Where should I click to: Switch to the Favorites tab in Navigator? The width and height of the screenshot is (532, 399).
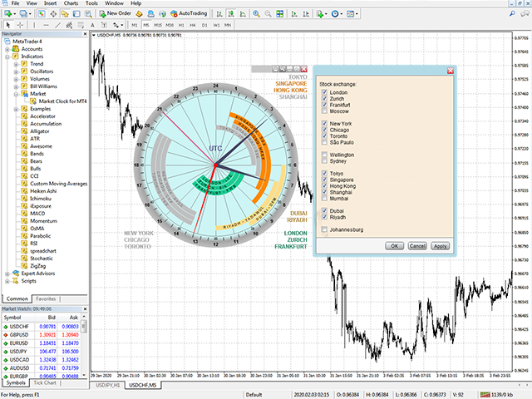46,299
